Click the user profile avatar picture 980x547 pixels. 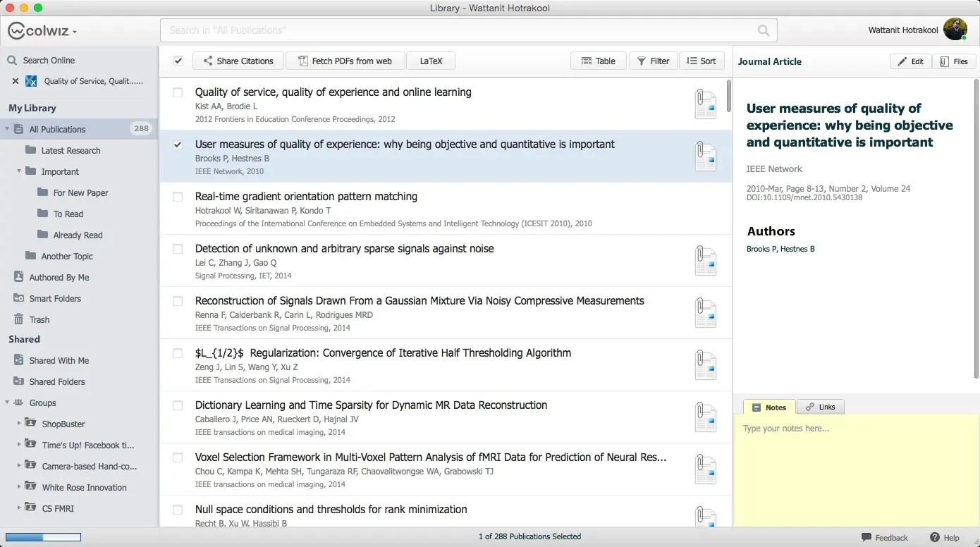point(955,30)
